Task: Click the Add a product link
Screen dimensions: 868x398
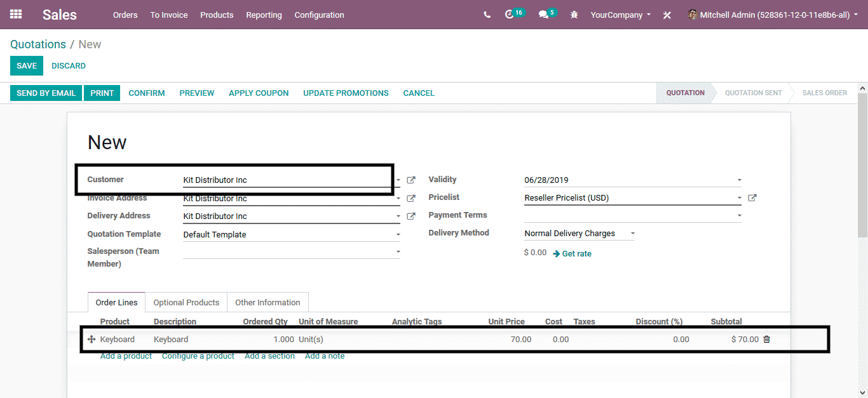Action: (x=126, y=356)
